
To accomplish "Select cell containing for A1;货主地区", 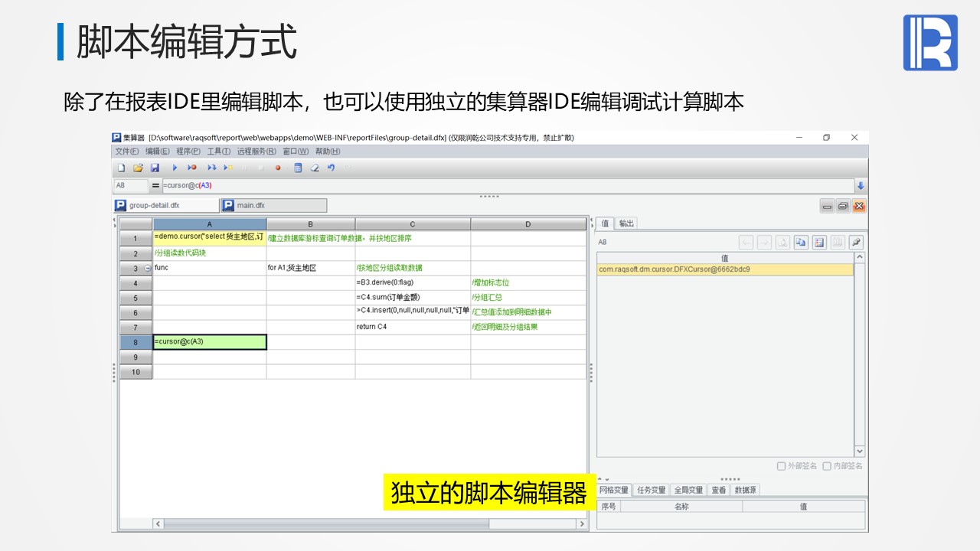I will (311, 268).
